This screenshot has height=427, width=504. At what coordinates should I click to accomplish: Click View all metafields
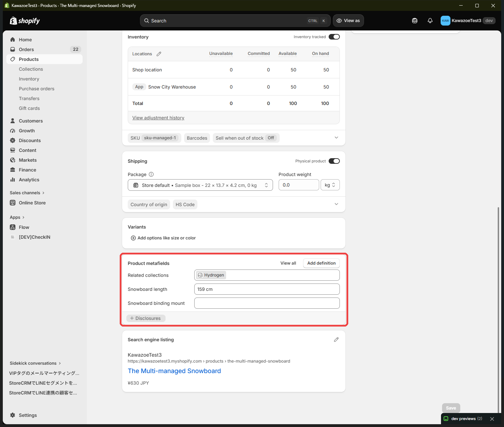(288, 263)
